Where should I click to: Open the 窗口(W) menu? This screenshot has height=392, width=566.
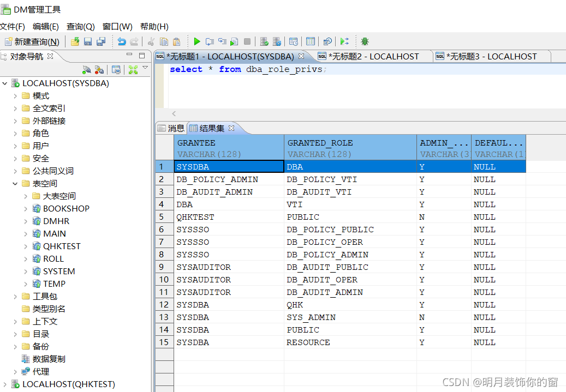(117, 27)
